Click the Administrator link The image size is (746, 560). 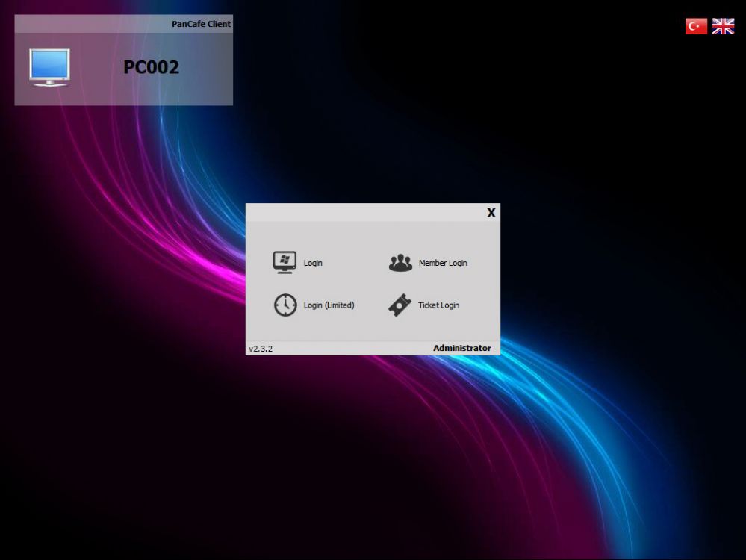[462, 348]
